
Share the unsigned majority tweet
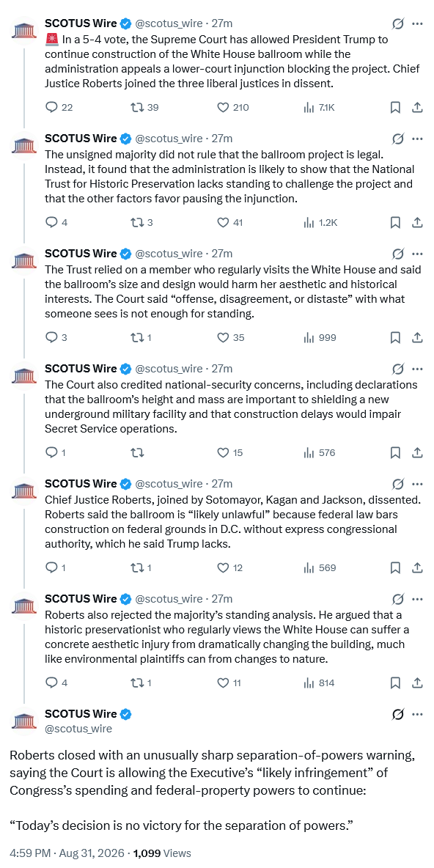coord(417,223)
